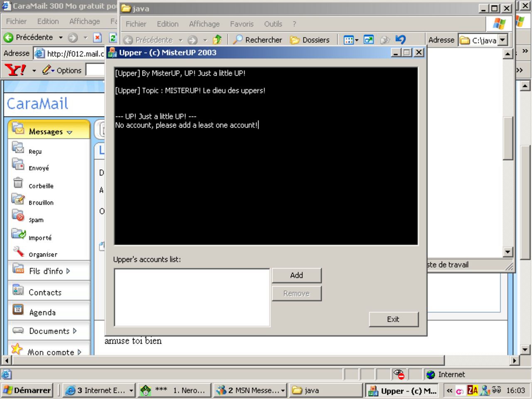Click the Yahoo! toolbar logo

[15, 70]
